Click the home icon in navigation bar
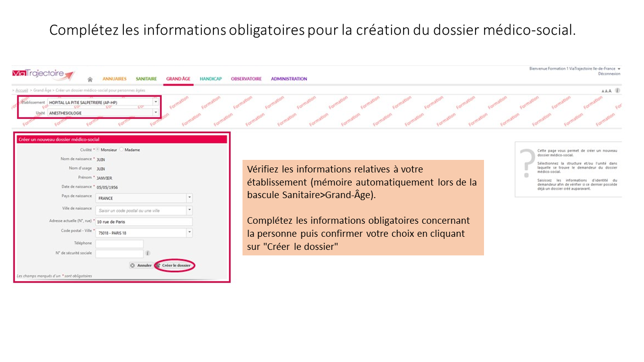Viewport: 644px width, 362px height. (90, 79)
